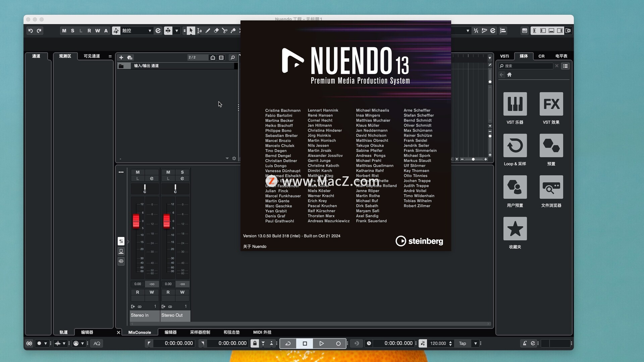Open 可见通道 tab options menu icon
The image size is (644, 362).
click(110, 56)
